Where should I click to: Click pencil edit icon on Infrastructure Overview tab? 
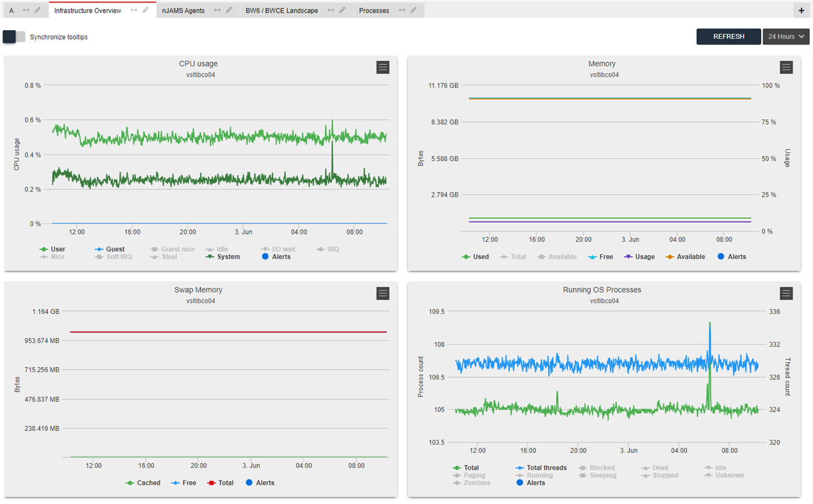coord(145,10)
